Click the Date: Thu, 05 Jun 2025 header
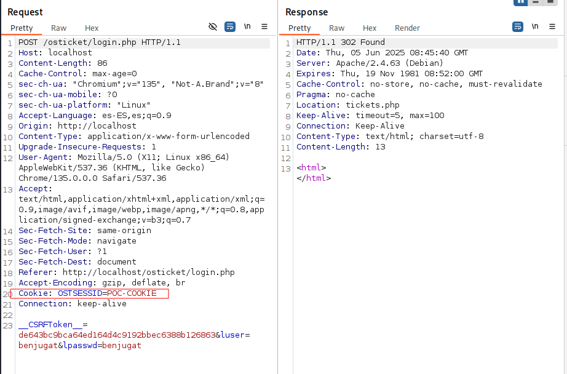Viewport: 567px width, 374px height. [x=382, y=53]
